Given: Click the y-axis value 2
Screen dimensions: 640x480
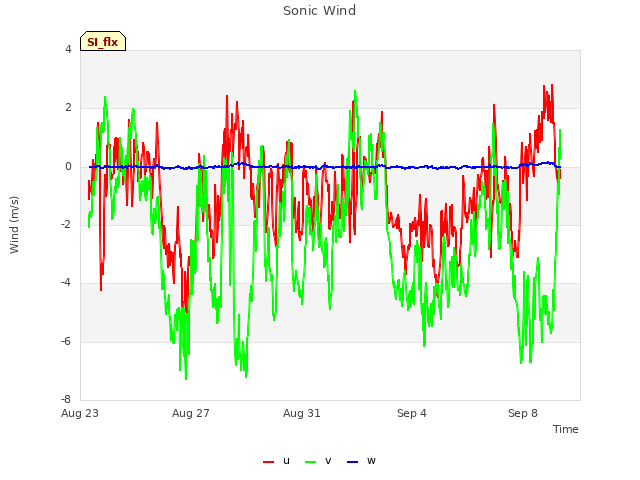Looking at the screenshot, I should pos(68,108).
